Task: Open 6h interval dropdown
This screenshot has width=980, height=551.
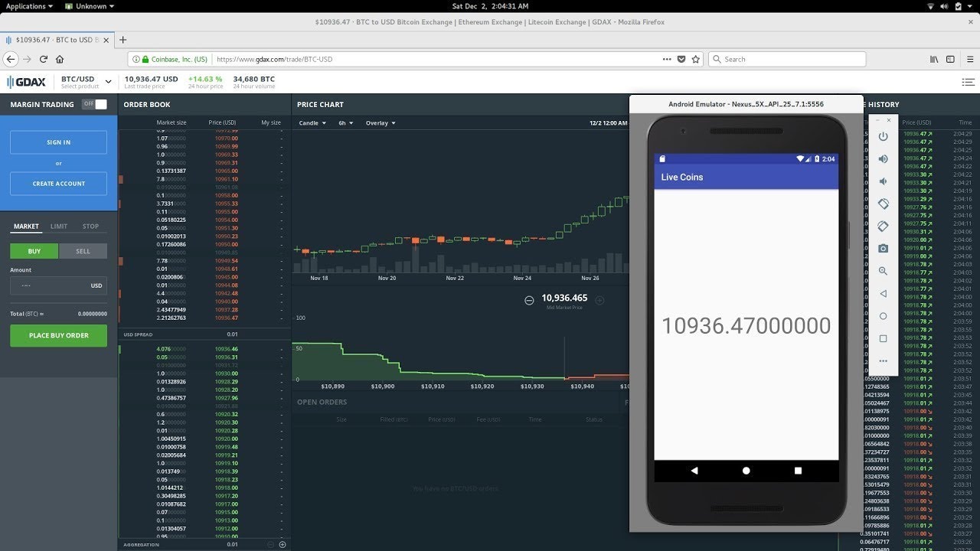Action: pos(346,122)
